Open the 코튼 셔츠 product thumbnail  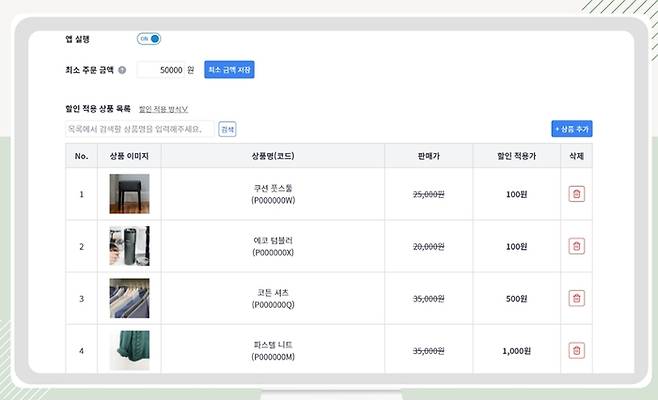tap(129, 298)
